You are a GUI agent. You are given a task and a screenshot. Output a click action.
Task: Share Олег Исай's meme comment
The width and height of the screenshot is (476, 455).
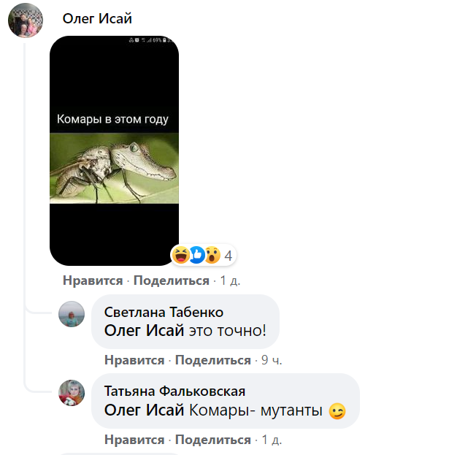click(x=172, y=280)
